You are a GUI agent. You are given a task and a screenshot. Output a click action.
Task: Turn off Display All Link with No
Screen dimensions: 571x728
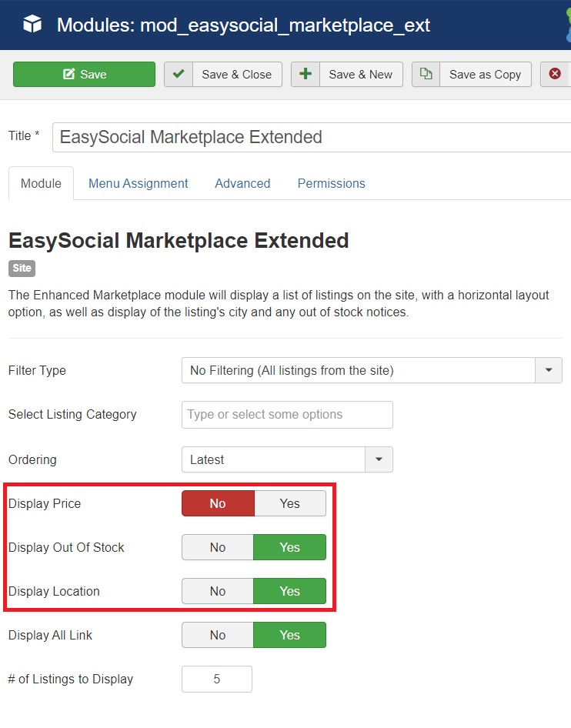pyautogui.click(x=218, y=635)
